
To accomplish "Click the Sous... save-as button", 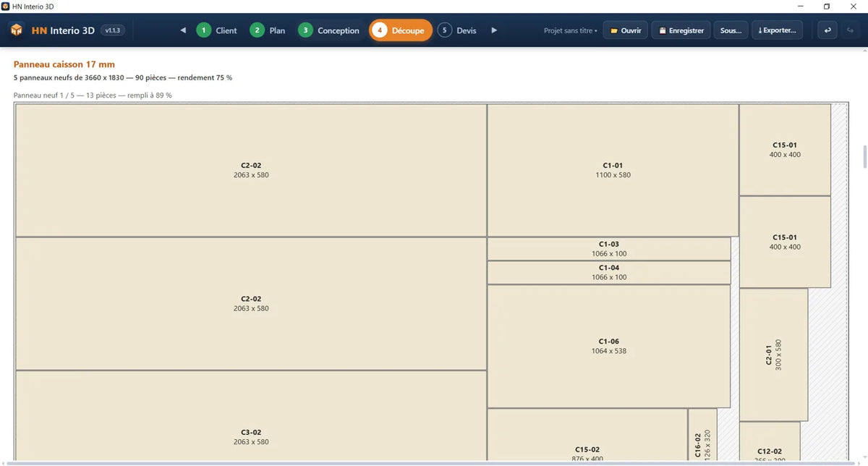I will pyautogui.click(x=731, y=30).
